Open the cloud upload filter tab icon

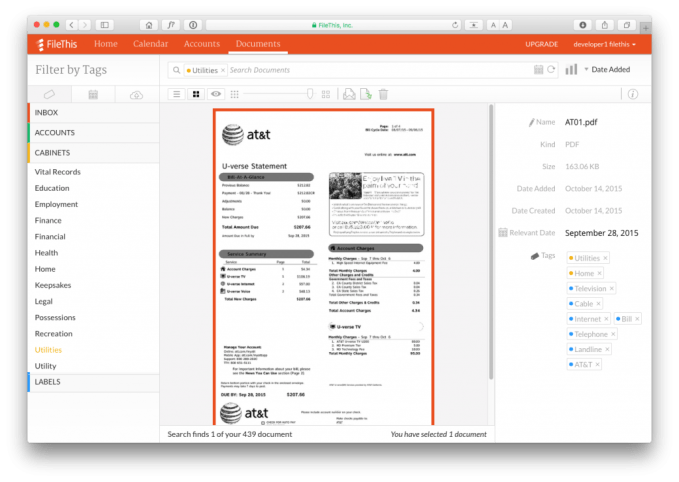[x=136, y=95]
